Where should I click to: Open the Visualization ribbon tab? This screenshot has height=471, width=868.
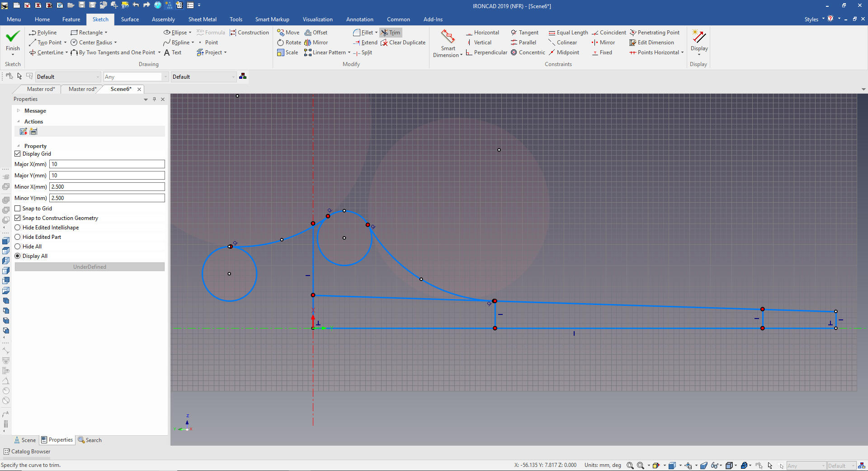point(317,19)
